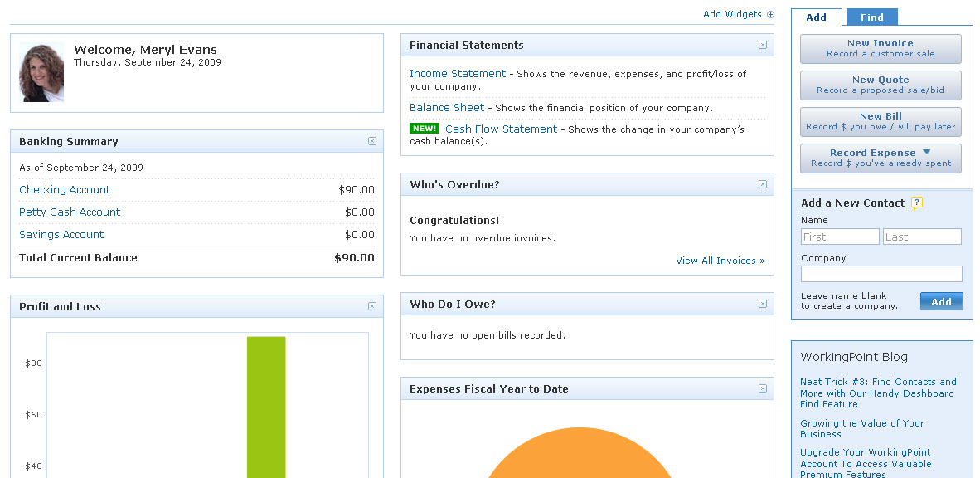This screenshot has height=478, width=980.
Task: Open the Add a New Contact help icon
Action: point(917,202)
